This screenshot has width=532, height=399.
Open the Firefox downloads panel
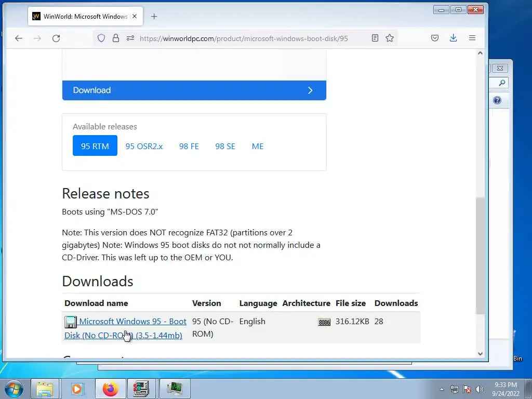(x=453, y=38)
